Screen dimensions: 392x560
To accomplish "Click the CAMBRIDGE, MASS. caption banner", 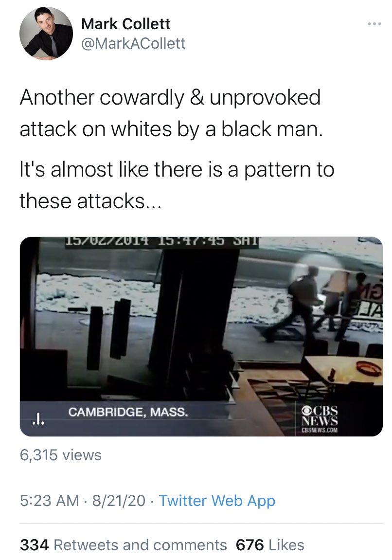I will (128, 412).
